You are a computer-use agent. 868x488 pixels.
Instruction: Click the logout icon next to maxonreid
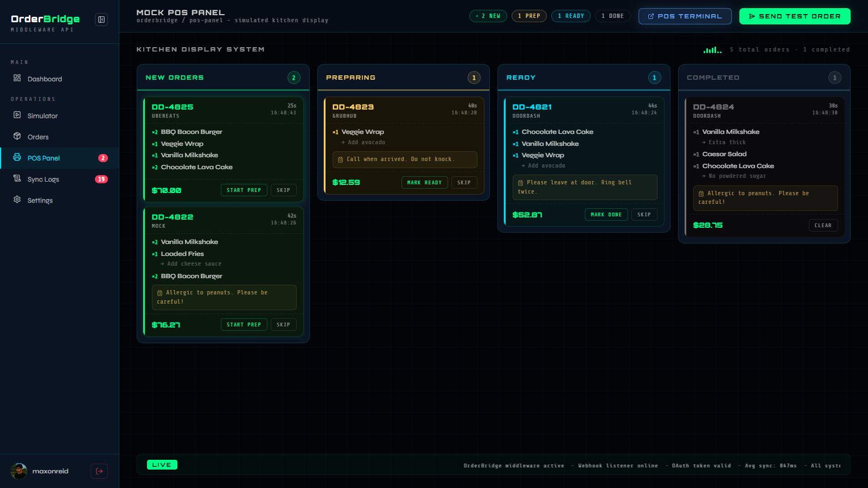click(99, 471)
